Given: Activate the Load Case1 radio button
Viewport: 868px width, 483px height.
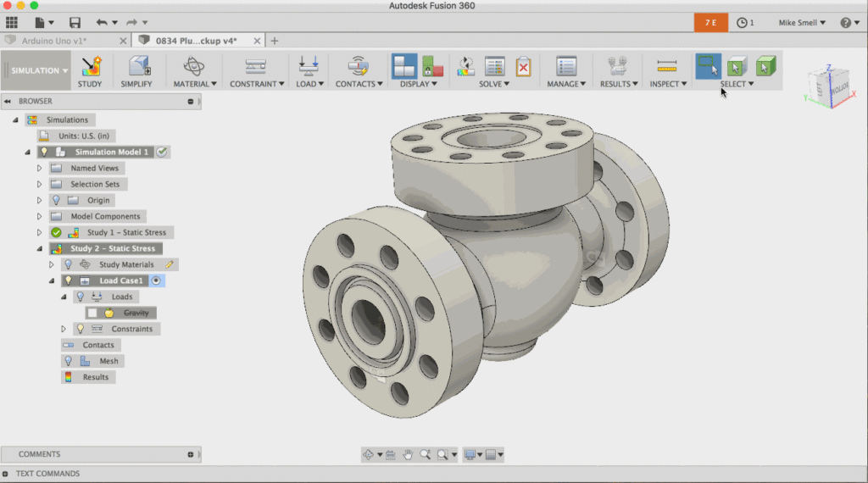Looking at the screenshot, I should click(x=156, y=280).
